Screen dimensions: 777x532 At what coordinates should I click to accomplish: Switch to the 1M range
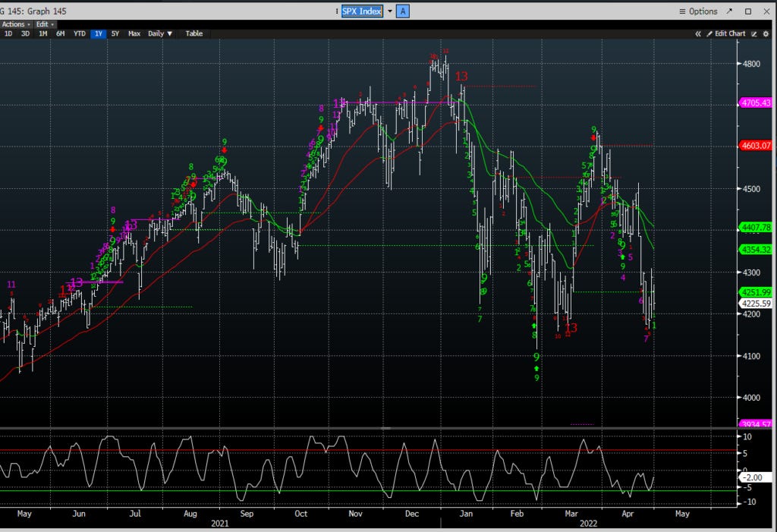tap(43, 33)
